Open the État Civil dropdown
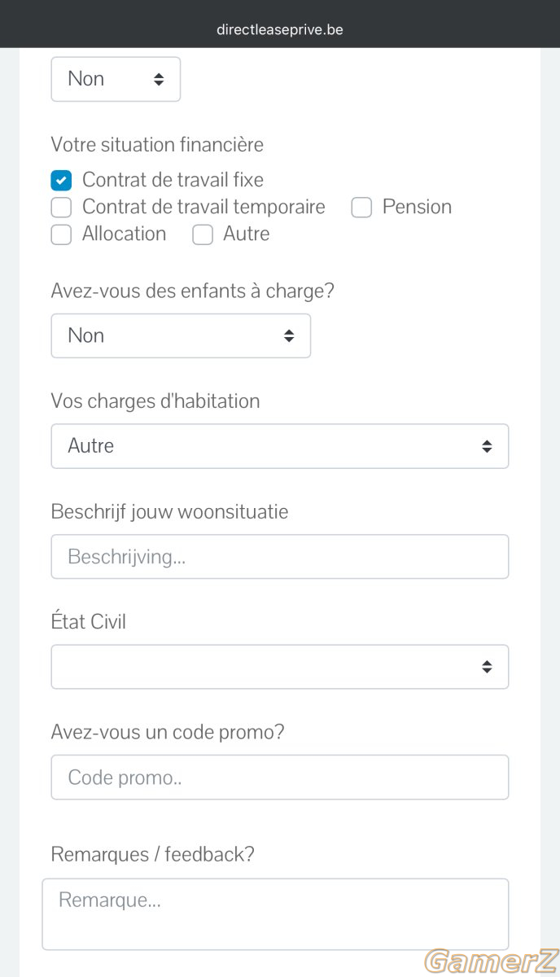This screenshot has width=560, height=977. coord(280,667)
